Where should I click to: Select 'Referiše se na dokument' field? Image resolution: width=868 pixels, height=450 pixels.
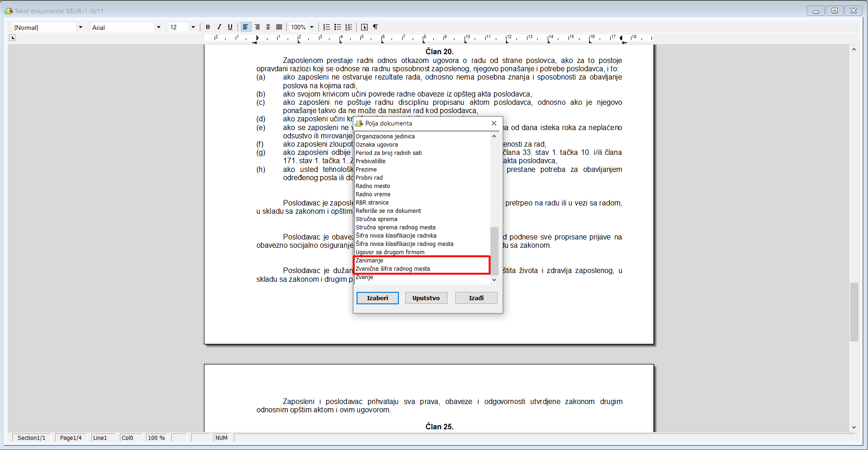coord(422,211)
